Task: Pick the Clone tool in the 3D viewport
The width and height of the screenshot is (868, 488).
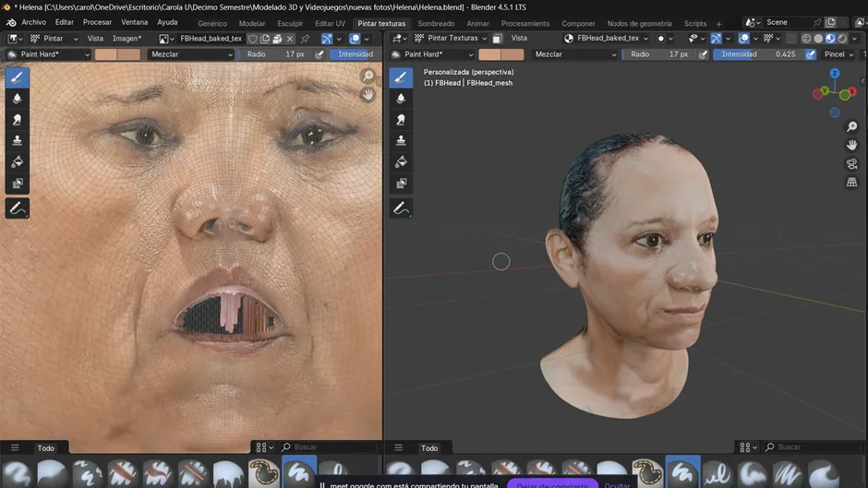Action: click(401, 140)
